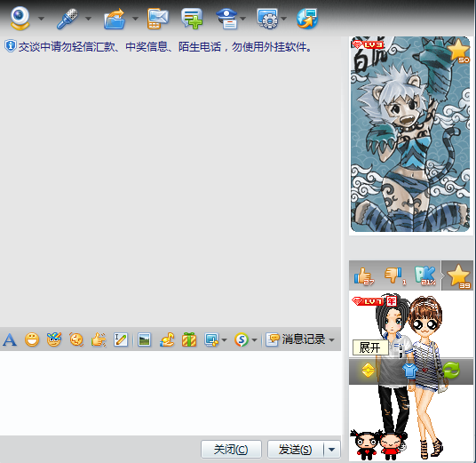This screenshot has width=476, height=463.
Task: Click the globe remote desktop icon
Action: (x=307, y=19)
